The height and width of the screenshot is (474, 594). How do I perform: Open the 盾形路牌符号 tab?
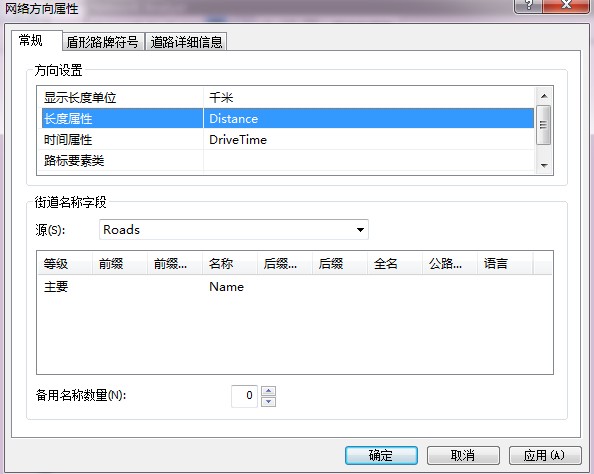(x=103, y=42)
